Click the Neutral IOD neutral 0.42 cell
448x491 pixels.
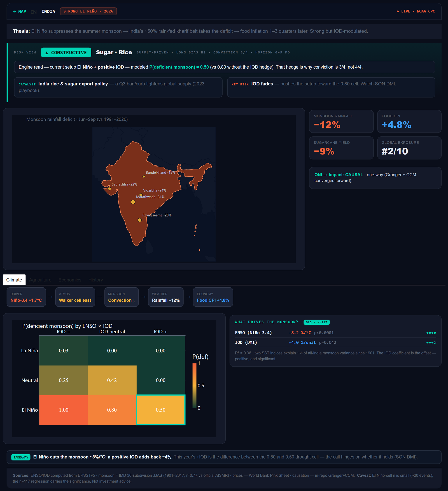tap(112, 380)
